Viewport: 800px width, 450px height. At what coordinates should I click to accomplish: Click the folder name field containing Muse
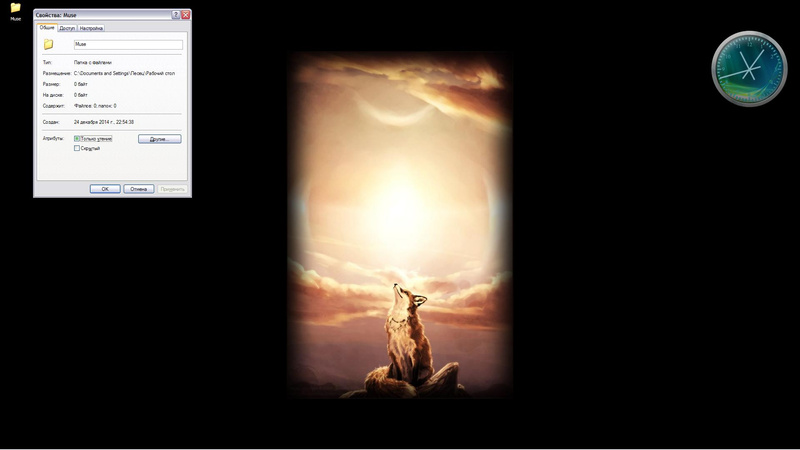128,44
